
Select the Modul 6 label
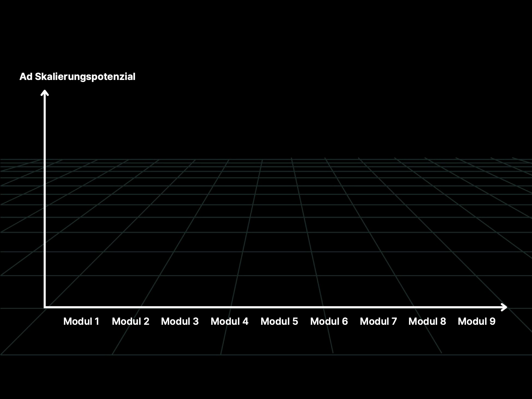329,321
